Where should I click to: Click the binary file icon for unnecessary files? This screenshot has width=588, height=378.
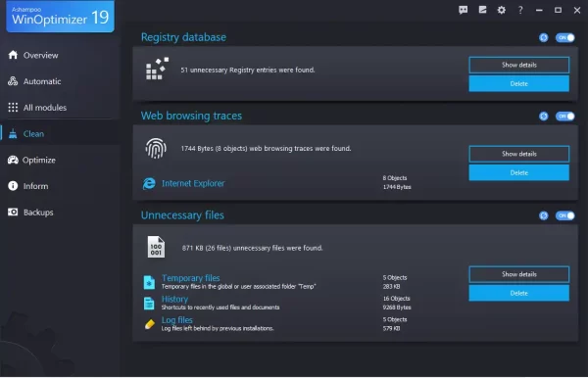[x=156, y=247]
